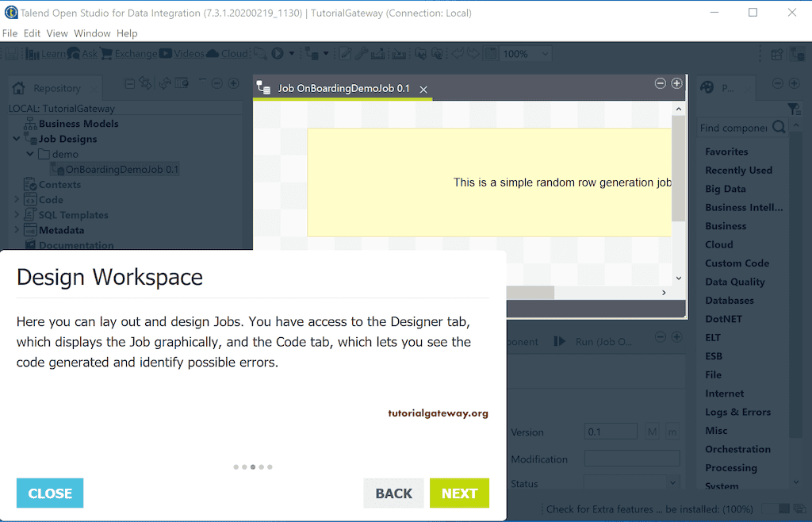
Task: Select OnBoardingDemoJob 0.1 in the repository tree
Action: (115, 169)
